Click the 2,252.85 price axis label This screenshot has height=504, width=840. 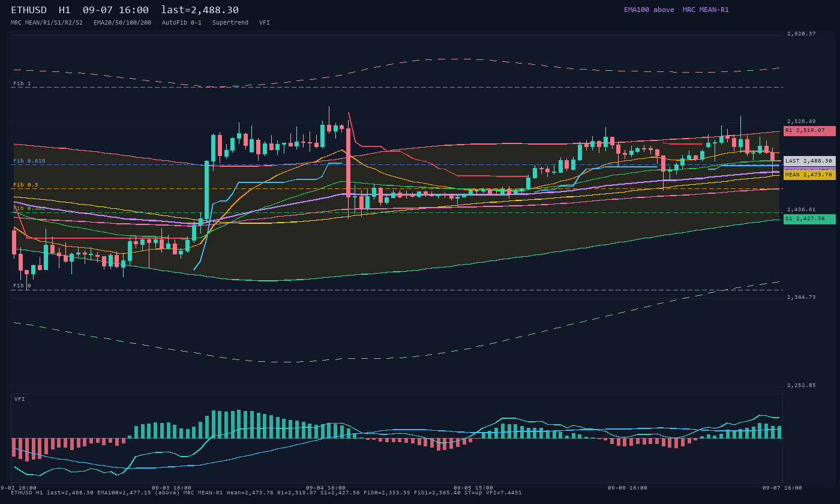[802, 385]
